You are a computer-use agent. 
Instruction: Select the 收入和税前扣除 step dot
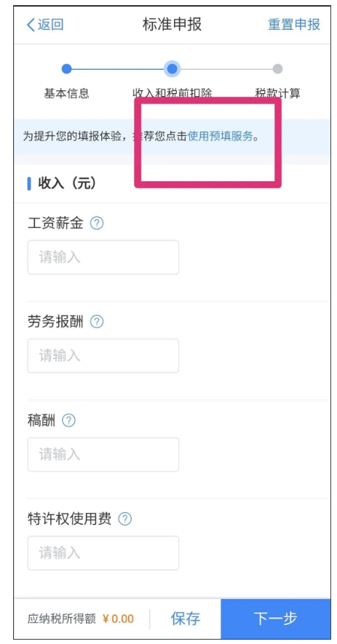point(173,69)
